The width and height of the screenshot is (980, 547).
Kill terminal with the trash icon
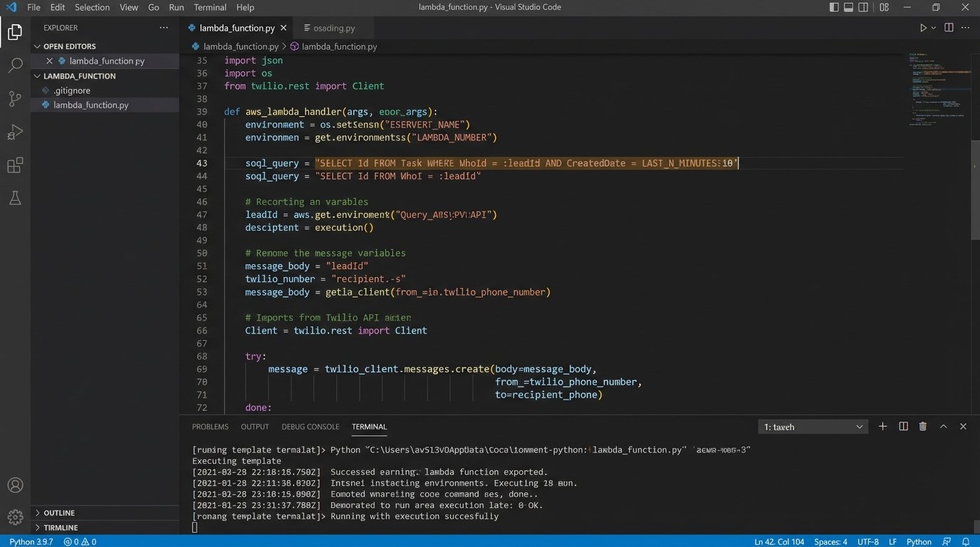(923, 427)
